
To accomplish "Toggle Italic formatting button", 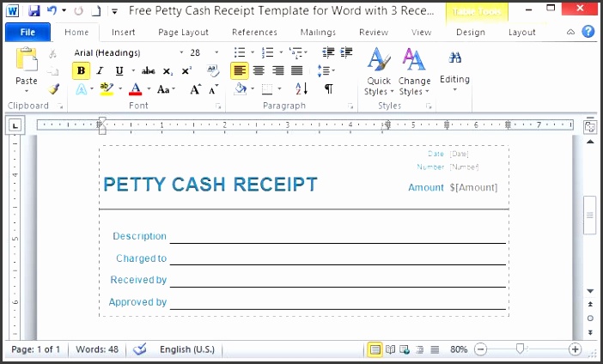I will click(x=100, y=70).
